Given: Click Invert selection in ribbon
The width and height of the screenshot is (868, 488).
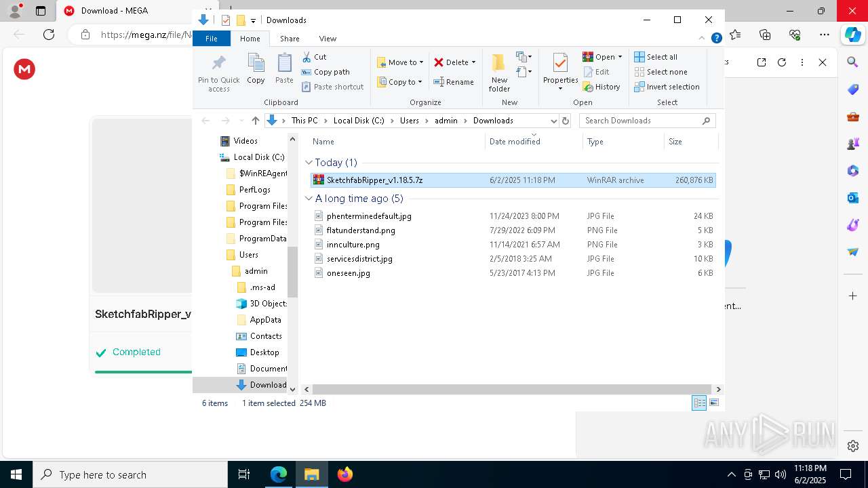Looking at the screenshot, I should pyautogui.click(x=667, y=87).
